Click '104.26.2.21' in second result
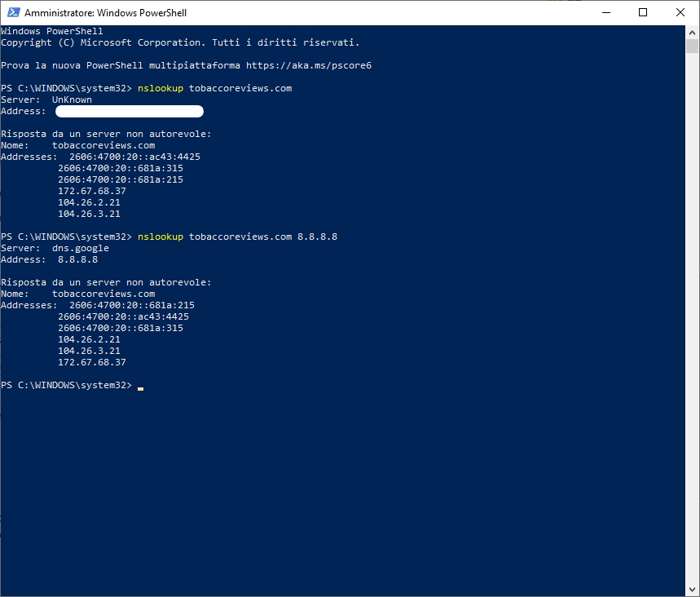700x597 pixels. coord(89,339)
